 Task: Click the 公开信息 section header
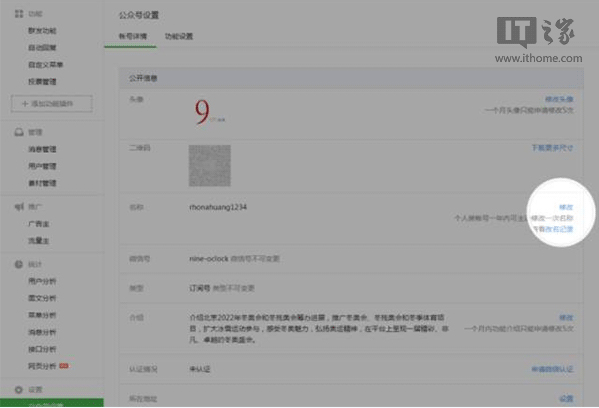point(351,78)
